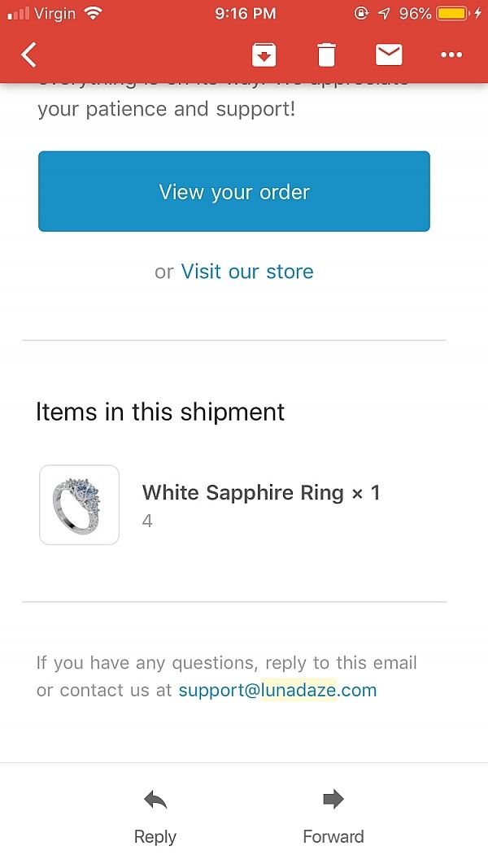Tap the sapphire ring product thumbnail
Screen dimensions: 488x868
80,504
